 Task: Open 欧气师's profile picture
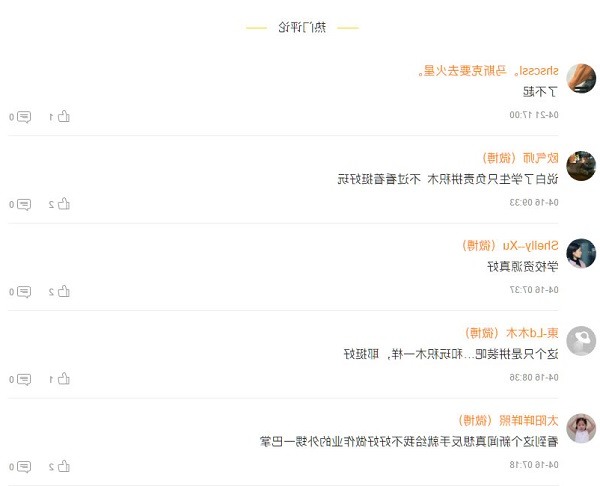click(x=581, y=166)
